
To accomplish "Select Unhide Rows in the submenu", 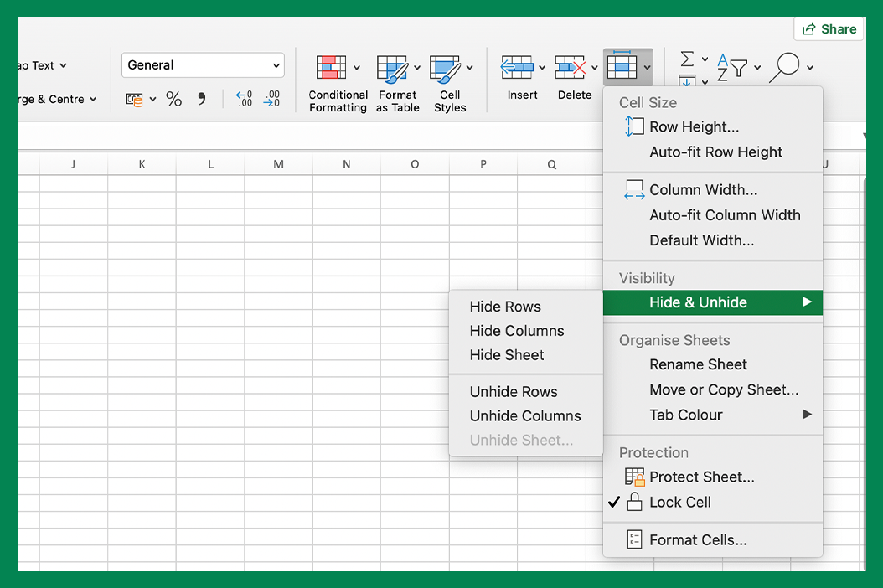I will coord(513,392).
